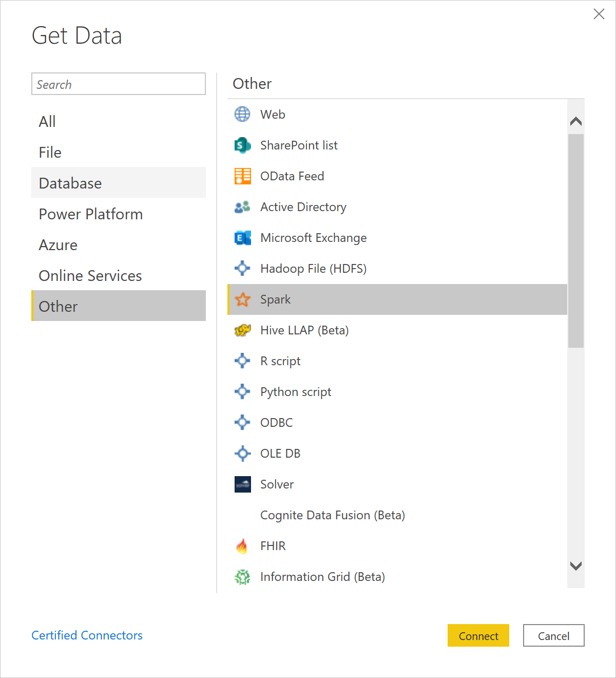Select the SharePoint list icon
616x678 pixels.
(242, 145)
